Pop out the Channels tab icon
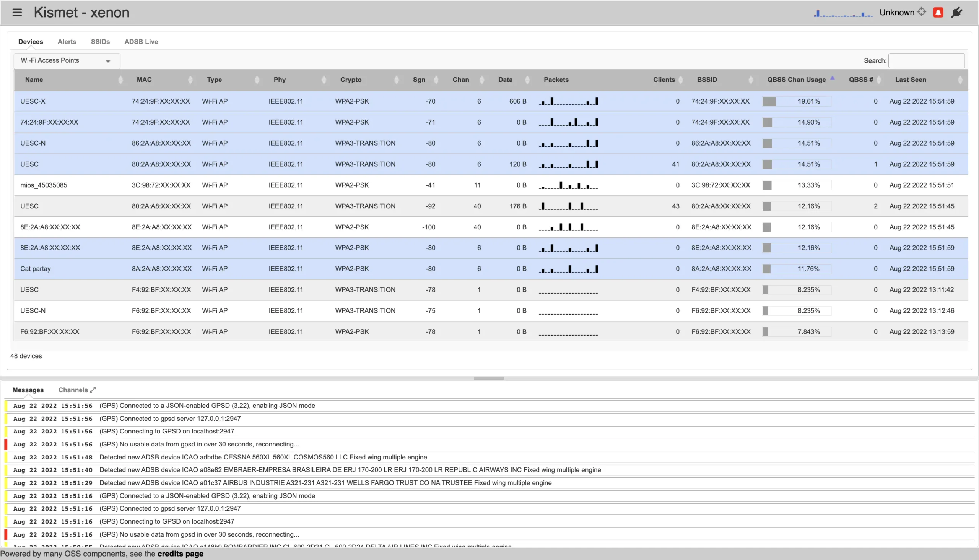The width and height of the screenshot is (979, 560). coord(93,390)
